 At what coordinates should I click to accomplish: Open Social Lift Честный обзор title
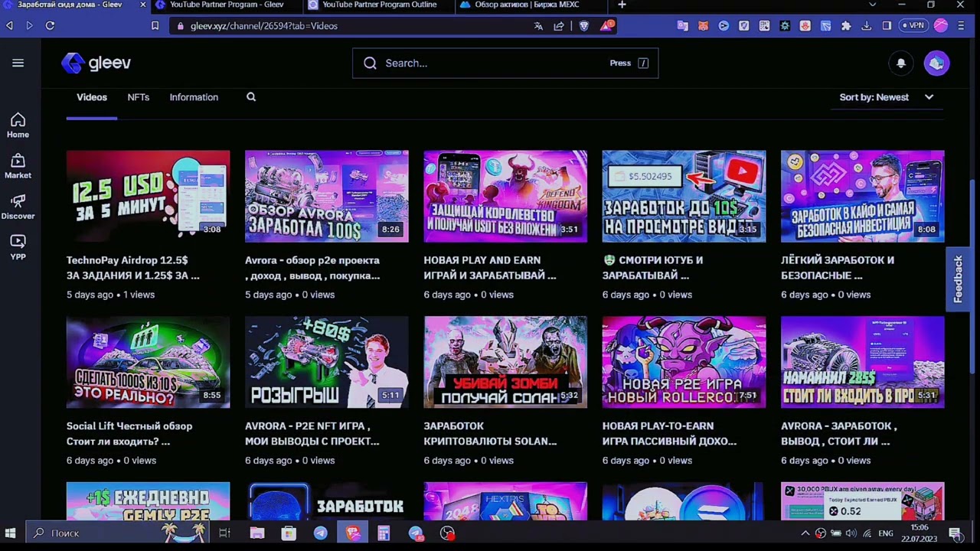coord(129,434)
